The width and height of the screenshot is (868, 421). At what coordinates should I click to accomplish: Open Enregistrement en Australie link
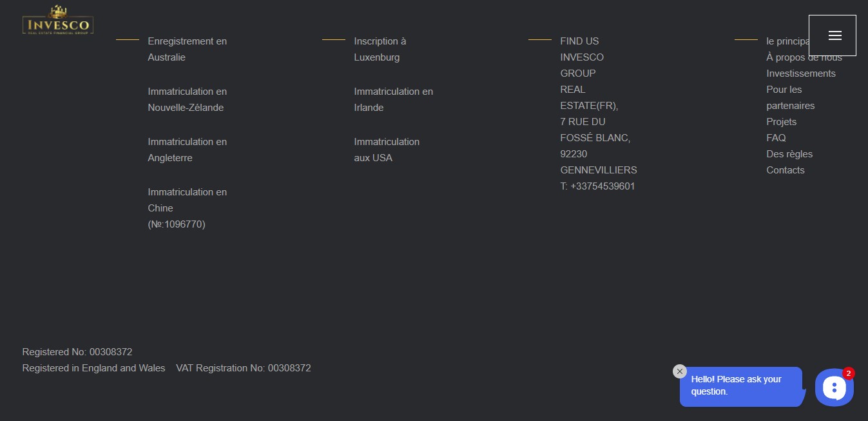(187, 49)
